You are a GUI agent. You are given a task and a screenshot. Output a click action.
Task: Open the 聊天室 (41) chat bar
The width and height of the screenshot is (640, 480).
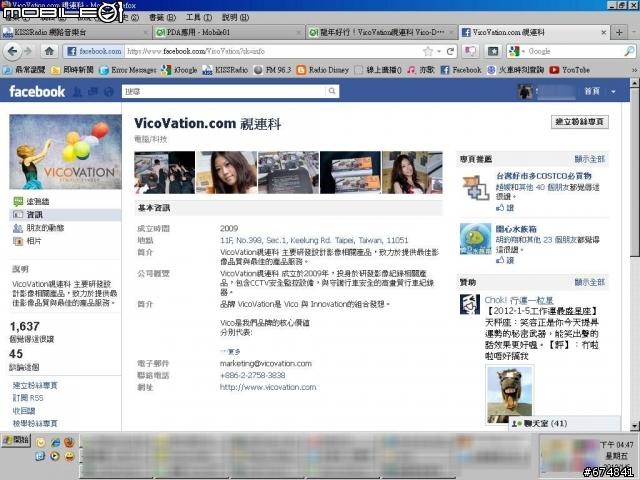564,423
